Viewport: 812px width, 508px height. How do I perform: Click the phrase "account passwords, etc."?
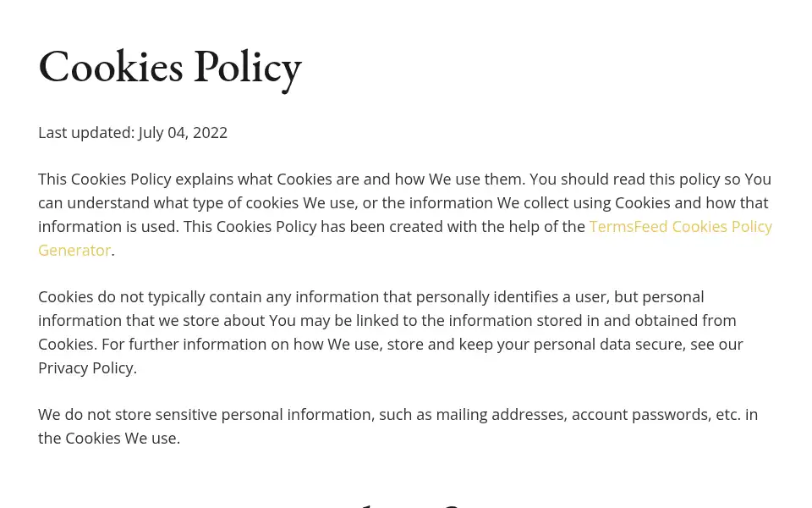656,415
